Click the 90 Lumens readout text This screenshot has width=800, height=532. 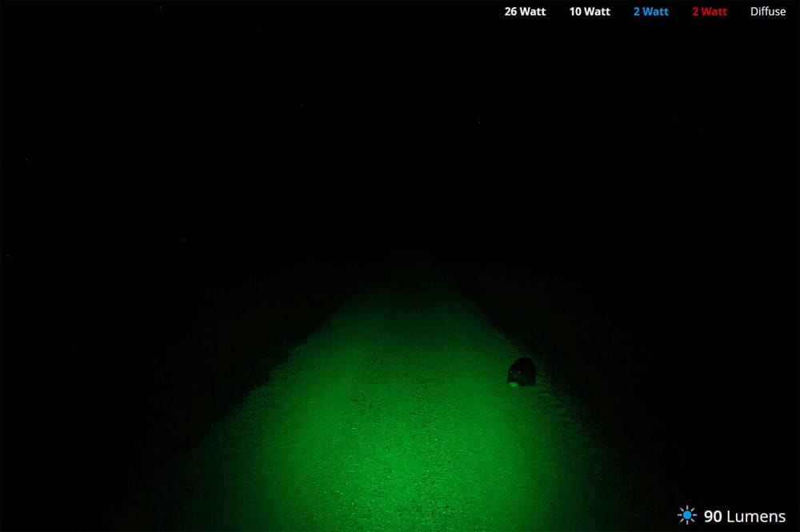744,516
